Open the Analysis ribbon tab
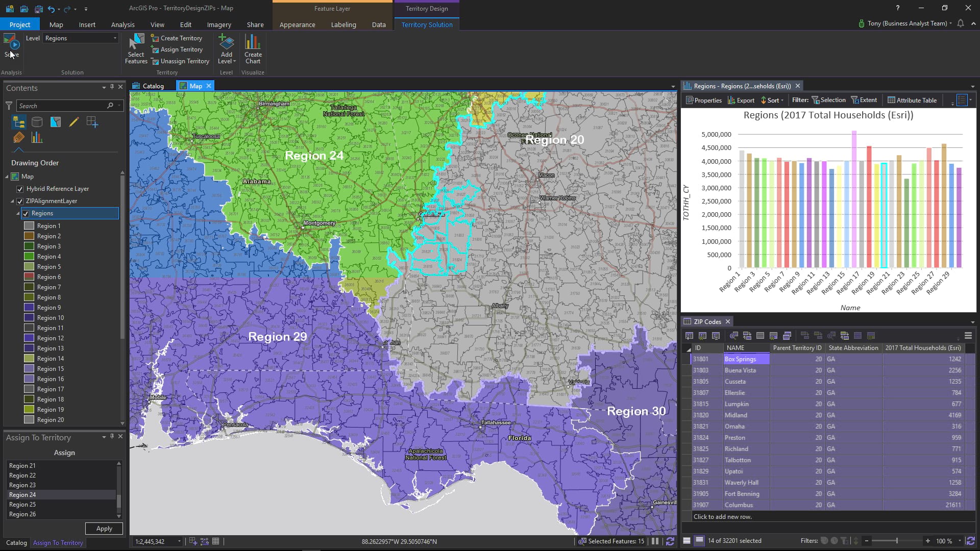Image resolution: width=980 pixels, height=551 pixels. coord(122,24)
